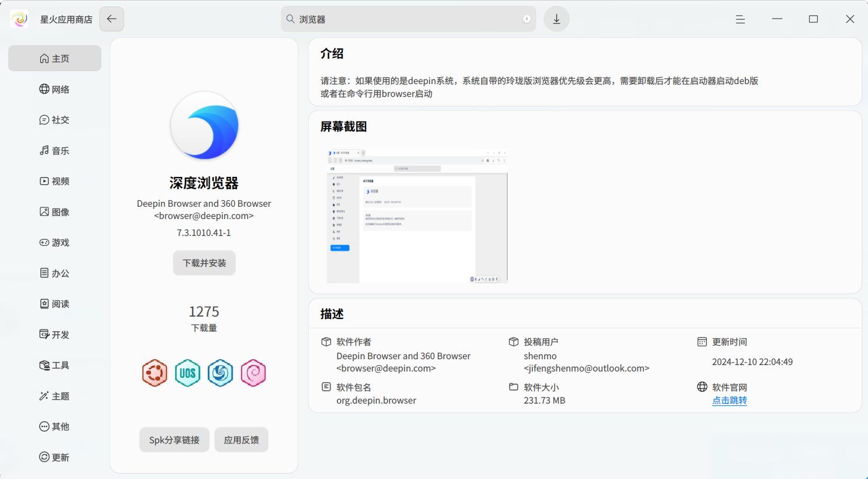868x479 pixels.
Task: Click the <jifengshenmo@outlook.com> email text
Action: click(587, 368)
